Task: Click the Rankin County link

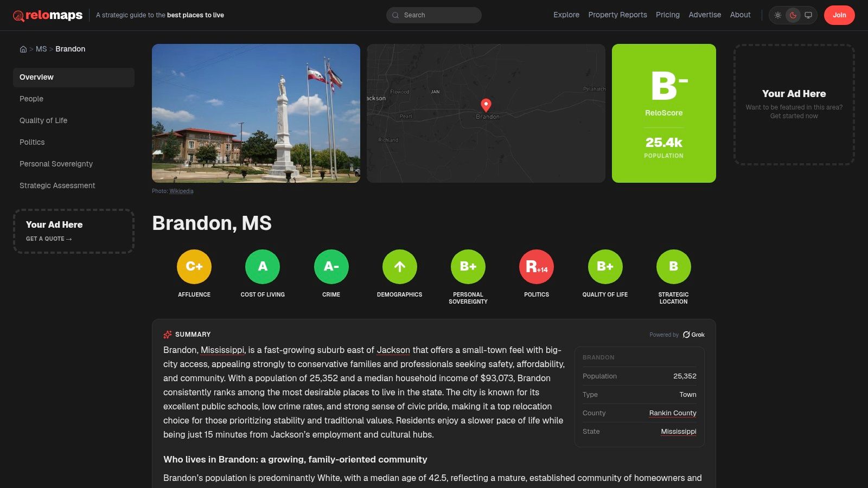Action: pyautogui.click(x=673, y=413)
